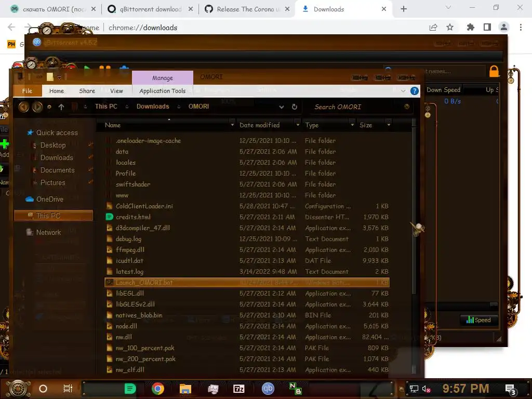Click the Manage contextual tab
Viewport: 532px width, 399px height.
coord(163,78)
